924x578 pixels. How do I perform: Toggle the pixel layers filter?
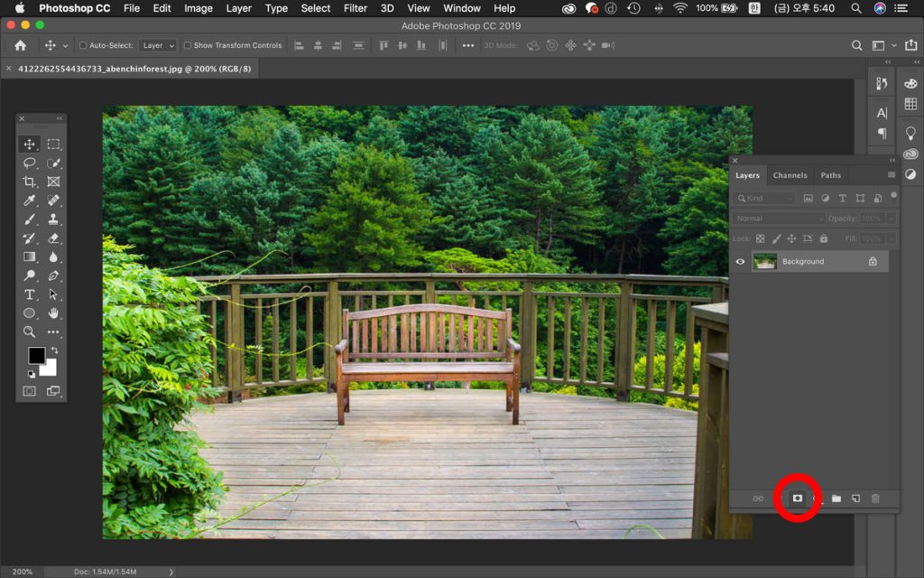click(808, 199)
